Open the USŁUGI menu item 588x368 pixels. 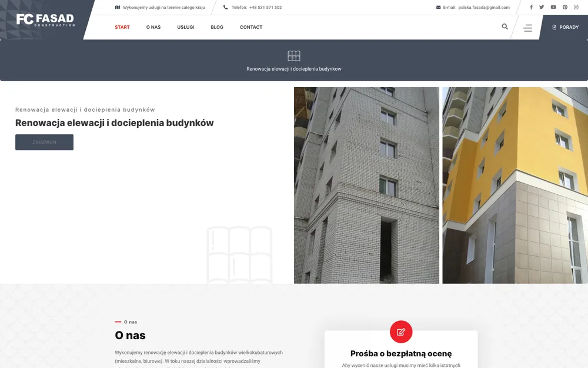coord(186,27)
